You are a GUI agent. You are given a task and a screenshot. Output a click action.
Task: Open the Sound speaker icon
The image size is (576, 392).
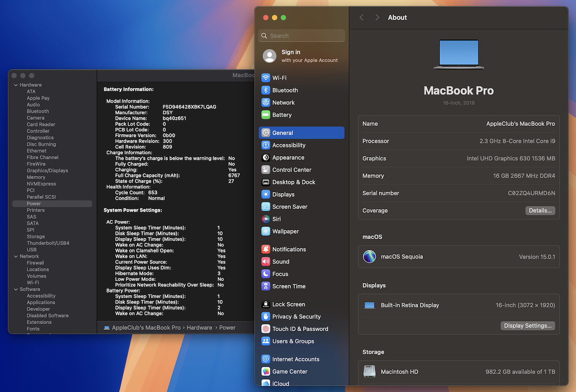click(x=265, y=261)
